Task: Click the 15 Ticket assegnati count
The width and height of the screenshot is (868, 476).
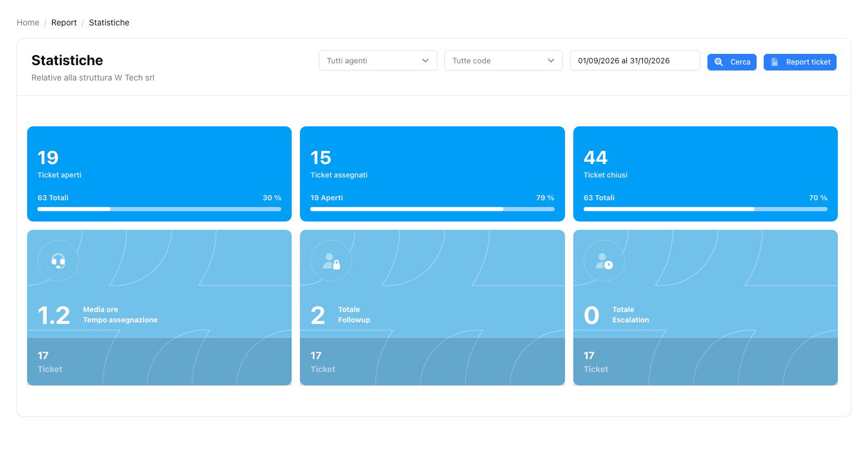Action: click(x=321, y=157)
